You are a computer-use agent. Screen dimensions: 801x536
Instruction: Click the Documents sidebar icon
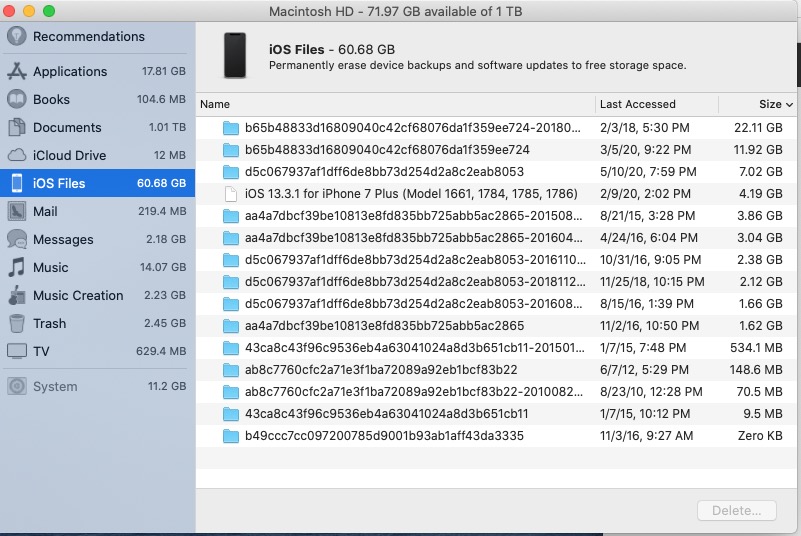tap(16, 127)
